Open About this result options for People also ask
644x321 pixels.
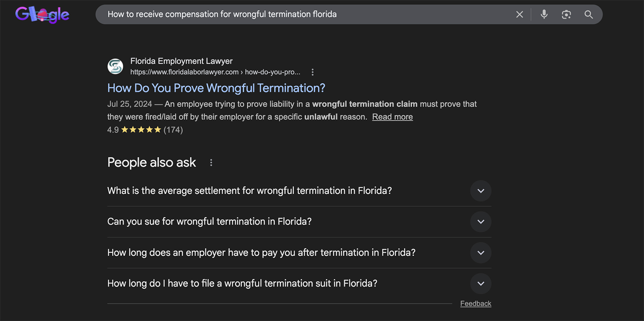coord(211,162)
